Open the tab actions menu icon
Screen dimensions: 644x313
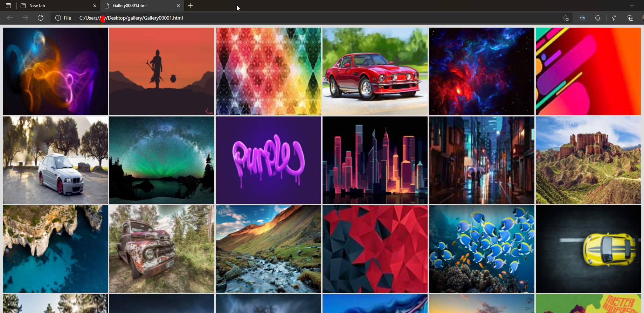tap(8, 6)
